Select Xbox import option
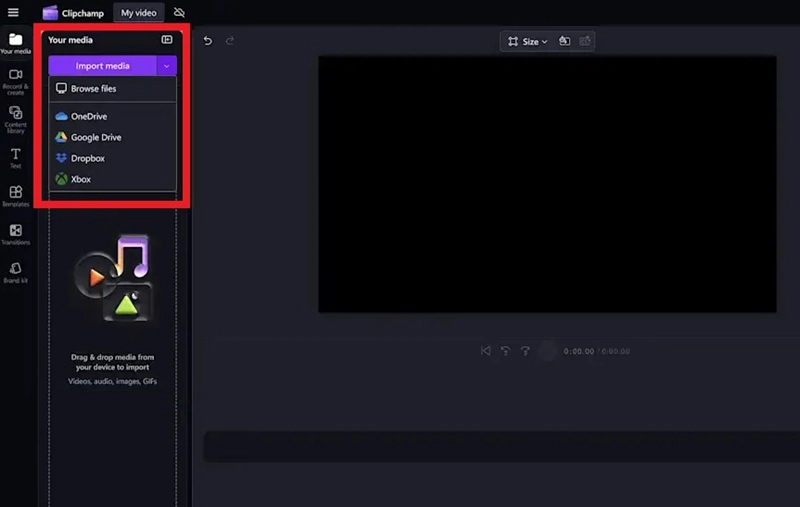 tap(113, 179)
